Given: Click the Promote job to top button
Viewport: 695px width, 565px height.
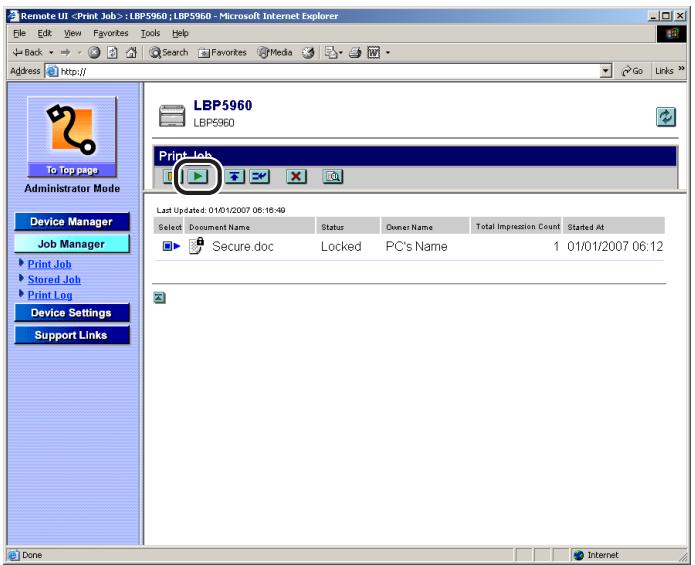Looking at the screenshot, I should point(234,176).
